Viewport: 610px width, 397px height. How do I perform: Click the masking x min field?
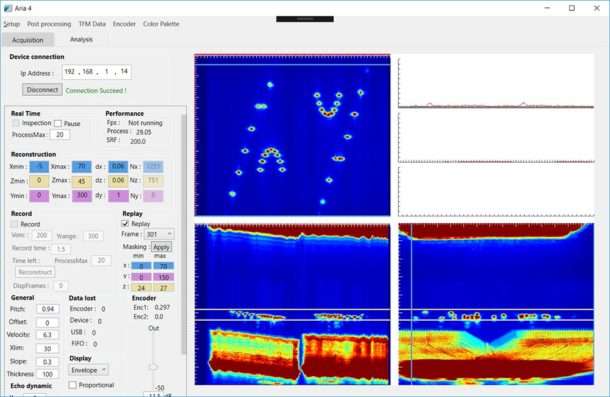[x=141, y=266]
